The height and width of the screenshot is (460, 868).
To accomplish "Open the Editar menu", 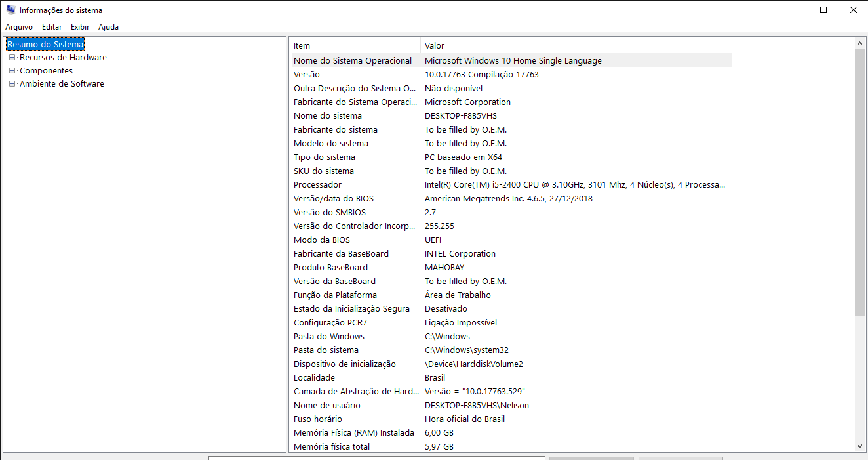I will click(x=52, y=27).
